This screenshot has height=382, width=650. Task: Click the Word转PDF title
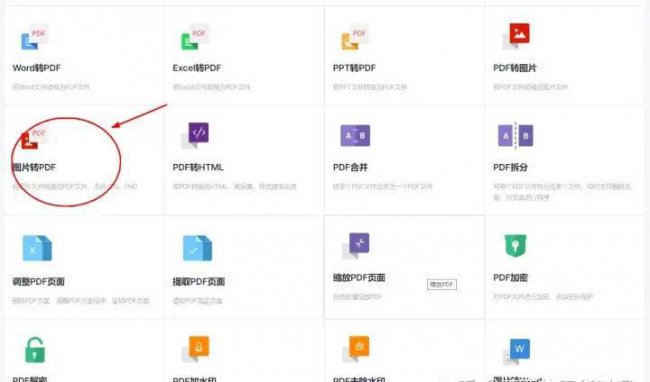point(36,68)
